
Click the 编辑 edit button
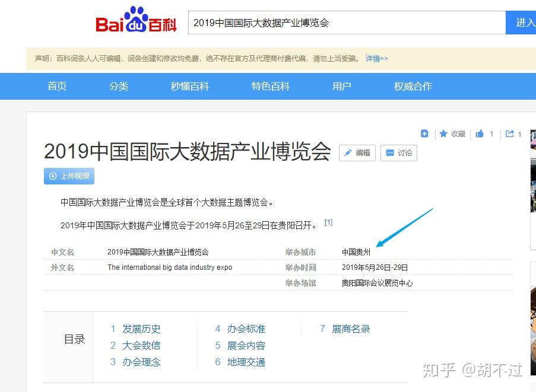357,152
